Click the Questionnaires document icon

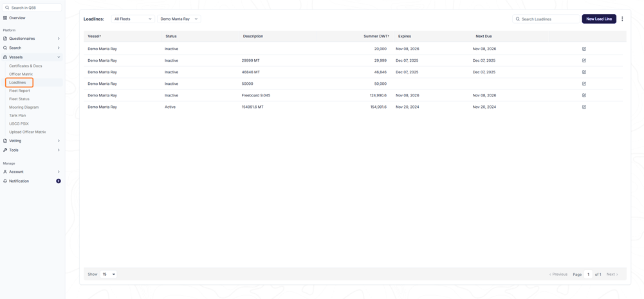point(5,39)
